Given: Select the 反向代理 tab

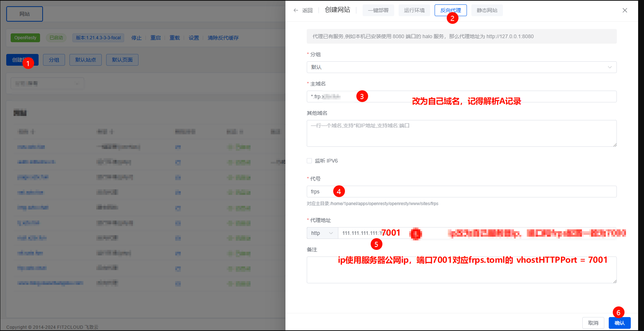Looking at the screenshot, I should click(450, 10).
